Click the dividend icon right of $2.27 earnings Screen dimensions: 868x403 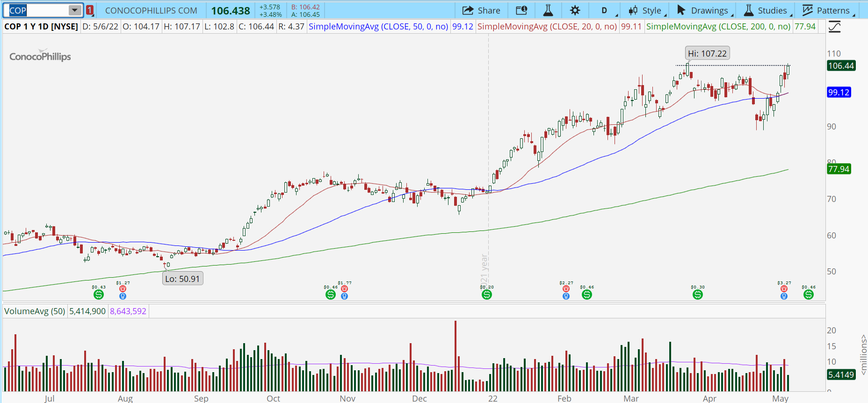point(587,295)
